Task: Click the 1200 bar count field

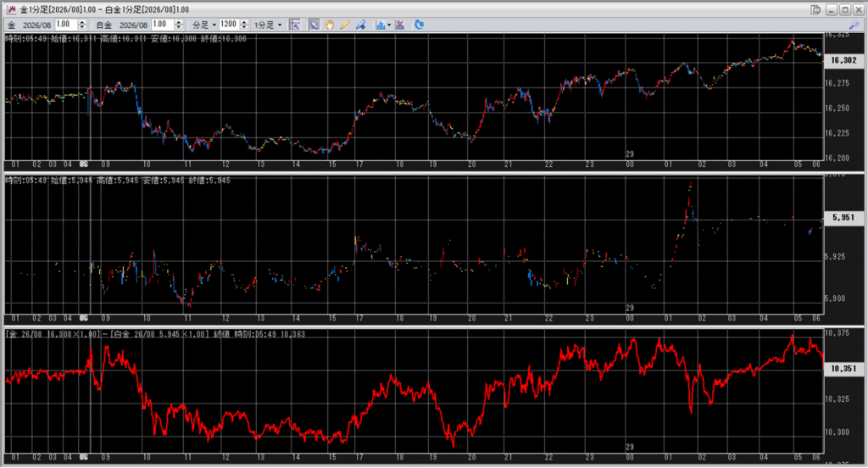Action: tap(227, 25)
